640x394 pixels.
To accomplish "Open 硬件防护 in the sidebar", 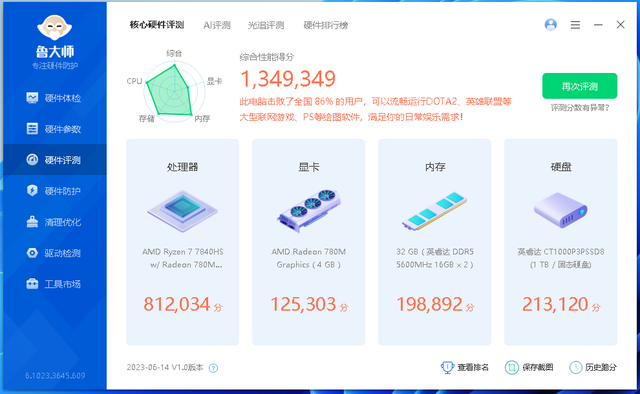I will point(55,191).
